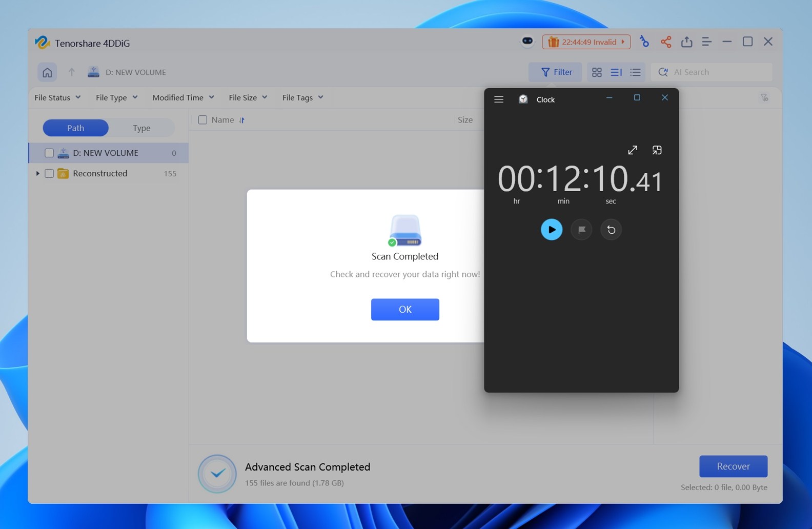The height and width of the screenshot is (529, 812).
Task: Open the File Status dropdown
Action: pos(57,97)
